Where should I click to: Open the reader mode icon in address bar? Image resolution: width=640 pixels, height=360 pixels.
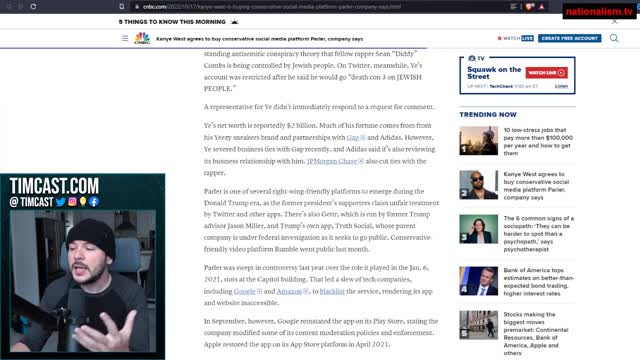[513, 7]
